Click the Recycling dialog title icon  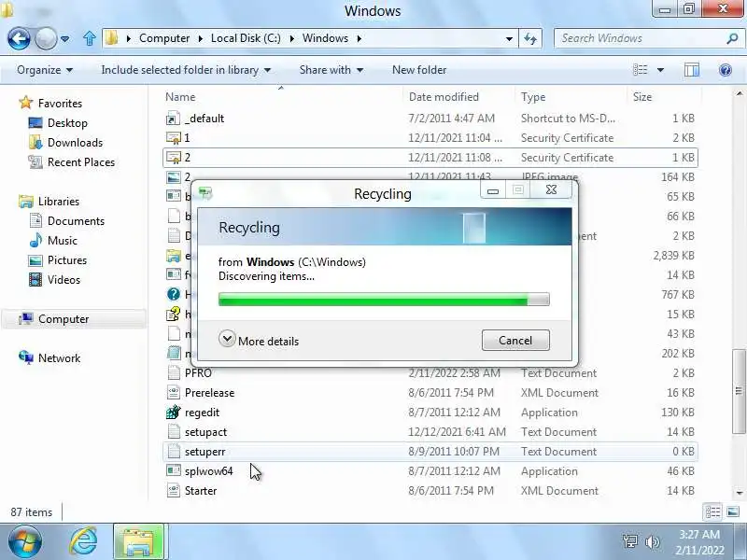coord(205,193)
